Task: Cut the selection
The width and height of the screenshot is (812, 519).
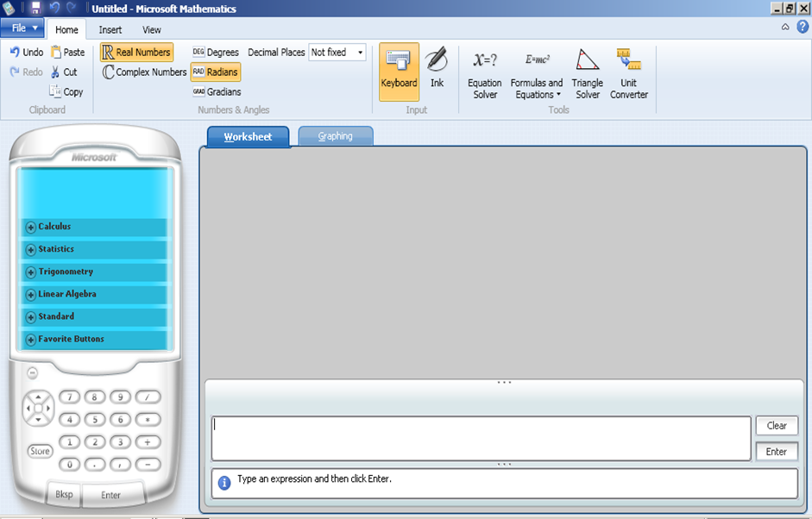Action: [64, 72]
